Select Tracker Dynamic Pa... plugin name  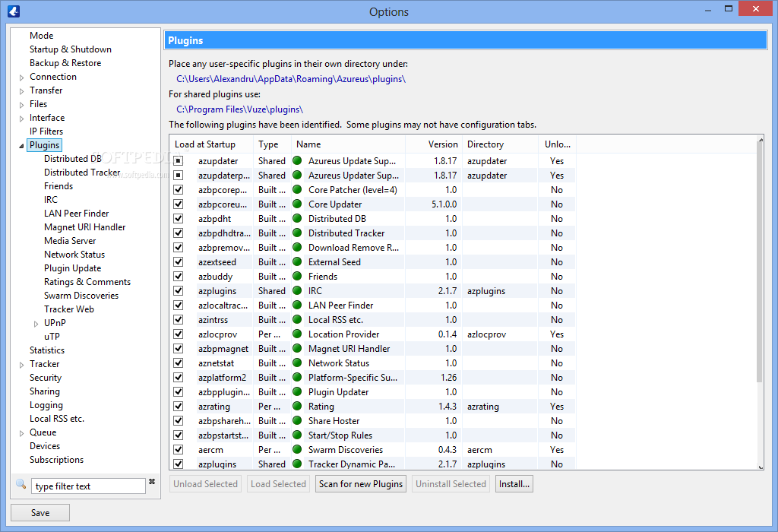click(x=352, y=464)
